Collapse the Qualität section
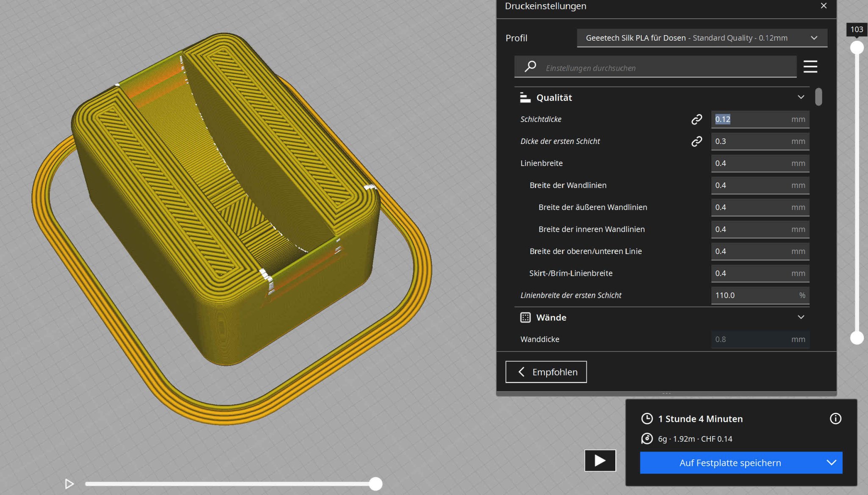 tap(801, 97)
